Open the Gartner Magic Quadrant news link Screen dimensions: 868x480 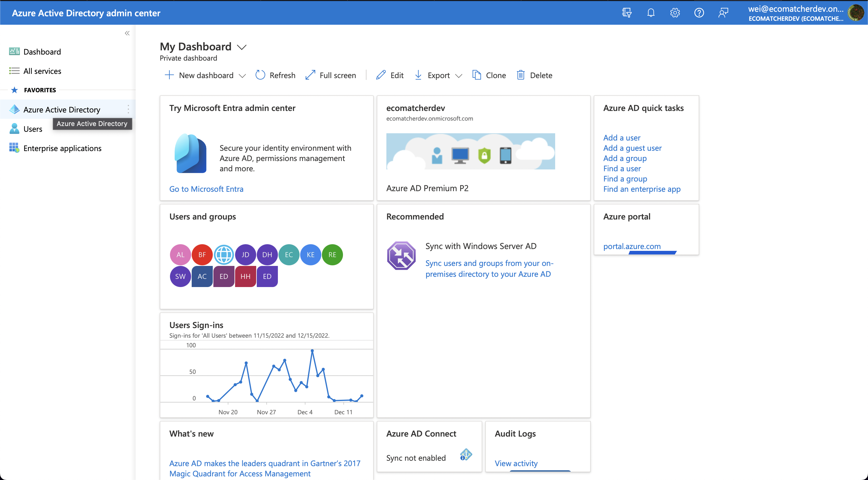(265, 468)
